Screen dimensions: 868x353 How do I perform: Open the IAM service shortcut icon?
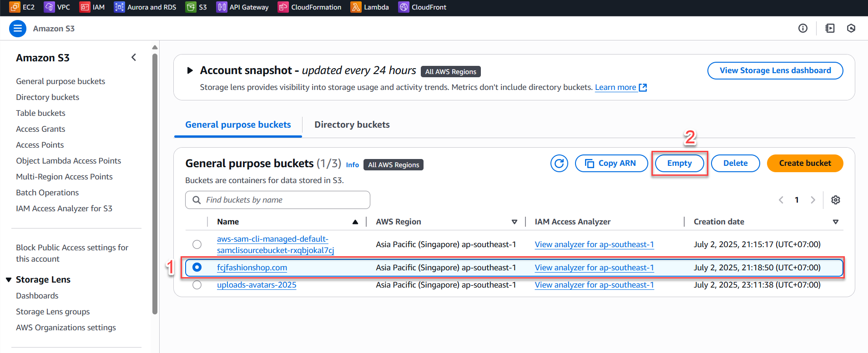click(85, 7)
